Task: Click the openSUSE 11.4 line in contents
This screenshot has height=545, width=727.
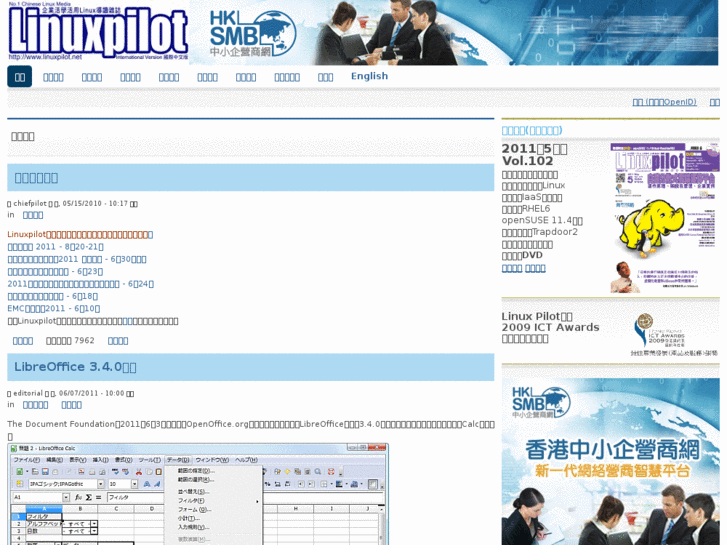Action: 542,220
